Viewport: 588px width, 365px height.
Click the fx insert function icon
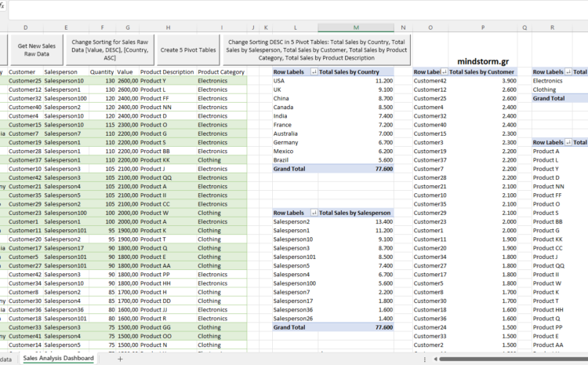coord(2,5)
